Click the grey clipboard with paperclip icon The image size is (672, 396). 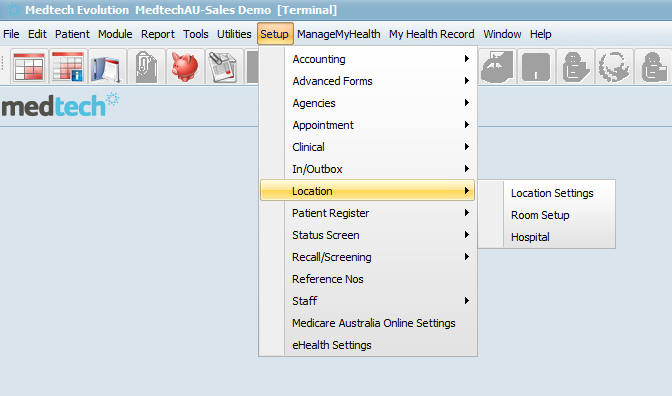[x=146, y=67]
